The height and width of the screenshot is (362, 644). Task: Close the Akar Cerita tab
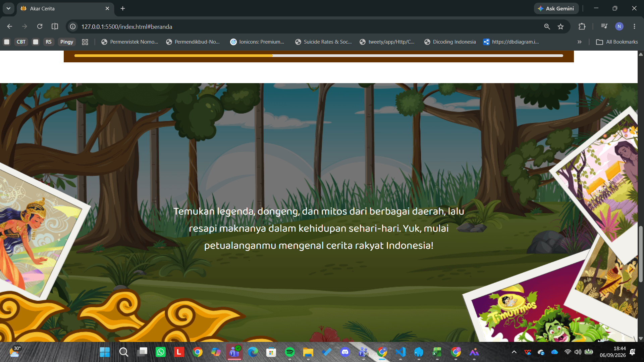(x=107, y=8)
